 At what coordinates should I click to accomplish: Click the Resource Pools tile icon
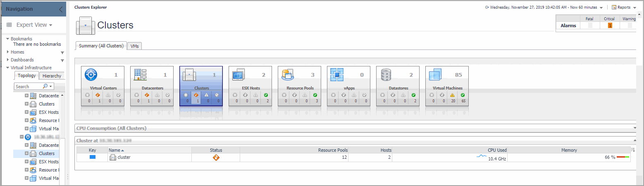288,75
